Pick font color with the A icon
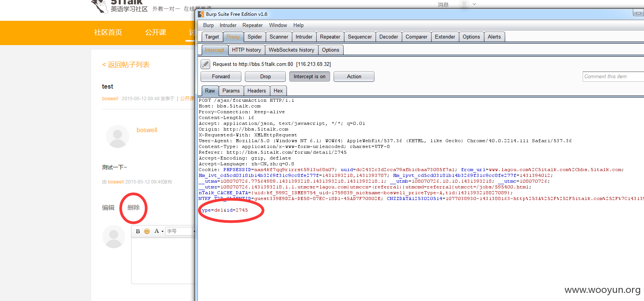The image size is (644, 301). (157, 231)
